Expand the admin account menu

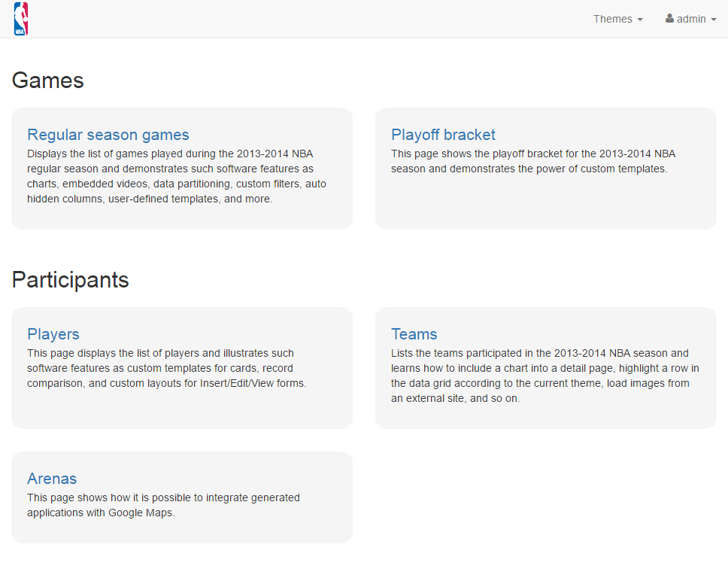point(690,19)
